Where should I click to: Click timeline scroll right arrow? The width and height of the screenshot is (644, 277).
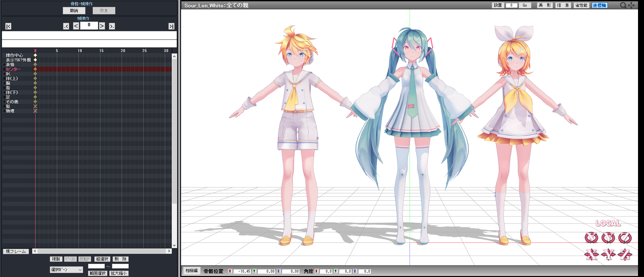pos(169,251)
